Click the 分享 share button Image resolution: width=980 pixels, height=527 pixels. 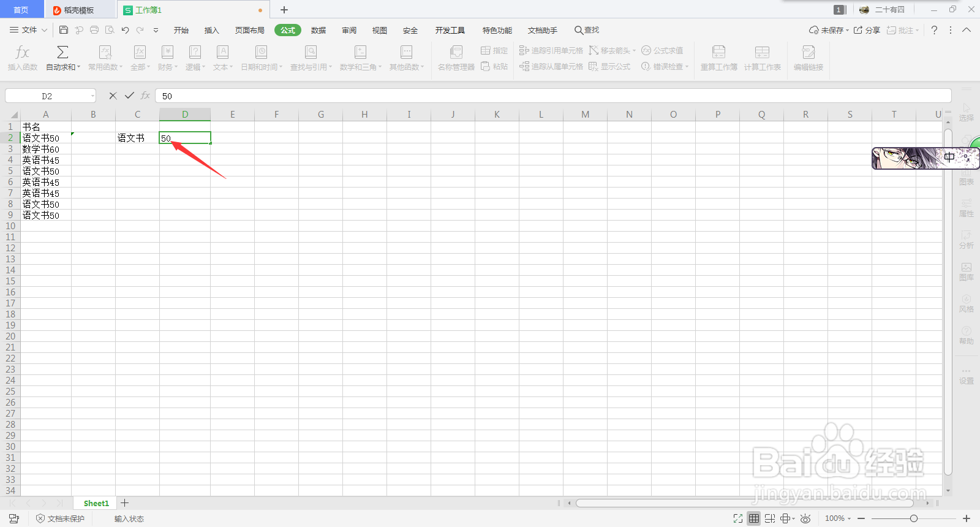(x=867, y=30)
